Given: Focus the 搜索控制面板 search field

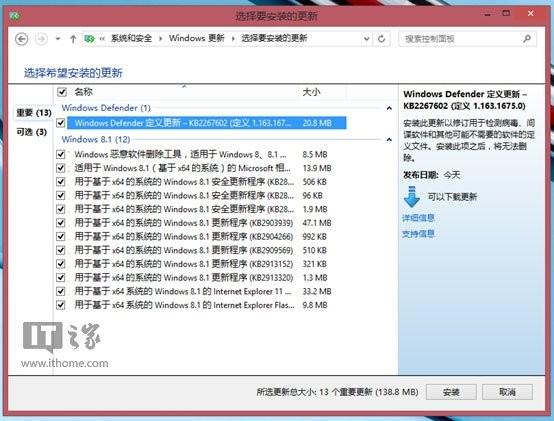Looking at the screenshot, I should (x=467, y=38).
